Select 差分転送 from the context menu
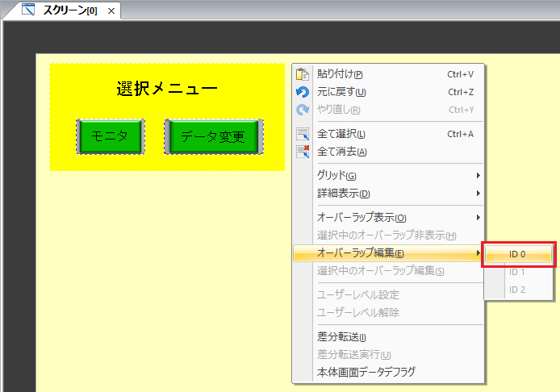The height and width of the screenshot is (392, 560). pos(341,337)
